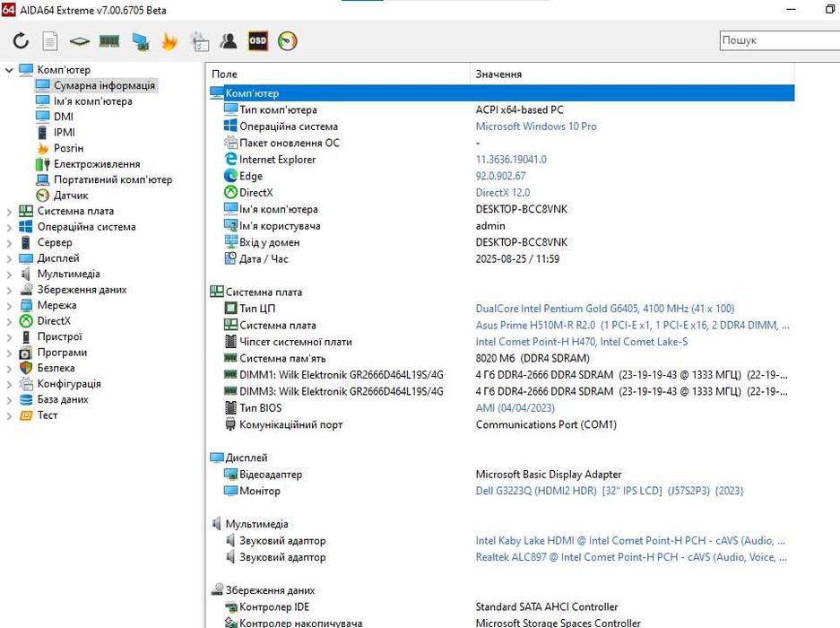The width and height of the screenshot is (840, 628).
Task: Select the Програми tree item
Action: click(x=62, y=353)
